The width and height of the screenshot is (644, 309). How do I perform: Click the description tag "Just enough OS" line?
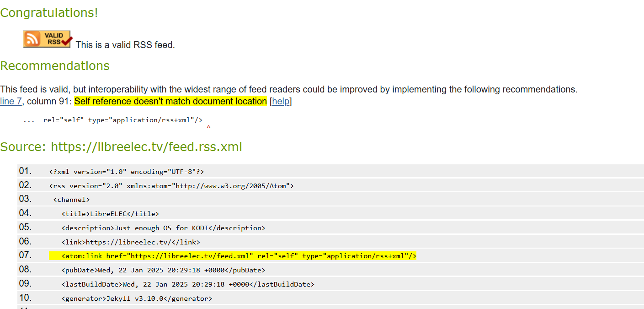[x=163, y=228]
